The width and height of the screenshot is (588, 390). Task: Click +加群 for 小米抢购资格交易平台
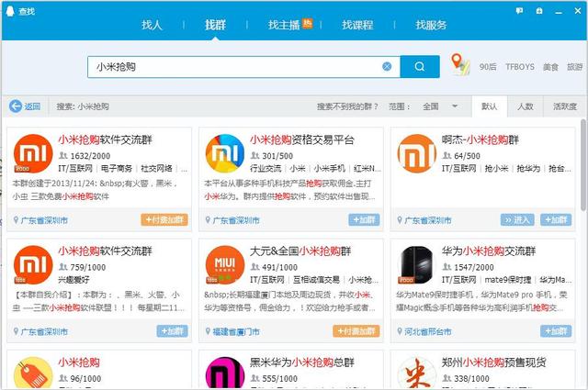click(364, 219)
